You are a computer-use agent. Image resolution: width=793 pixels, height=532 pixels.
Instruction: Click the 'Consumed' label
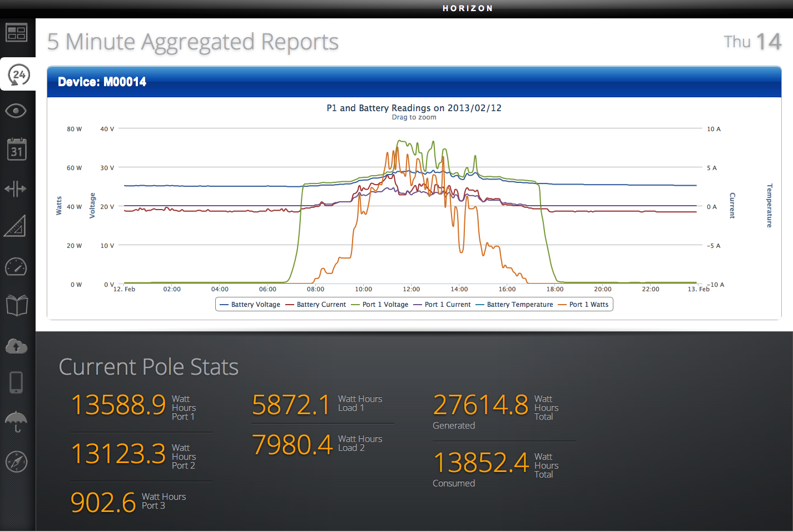pyautogui.click(x=454, y=484)
